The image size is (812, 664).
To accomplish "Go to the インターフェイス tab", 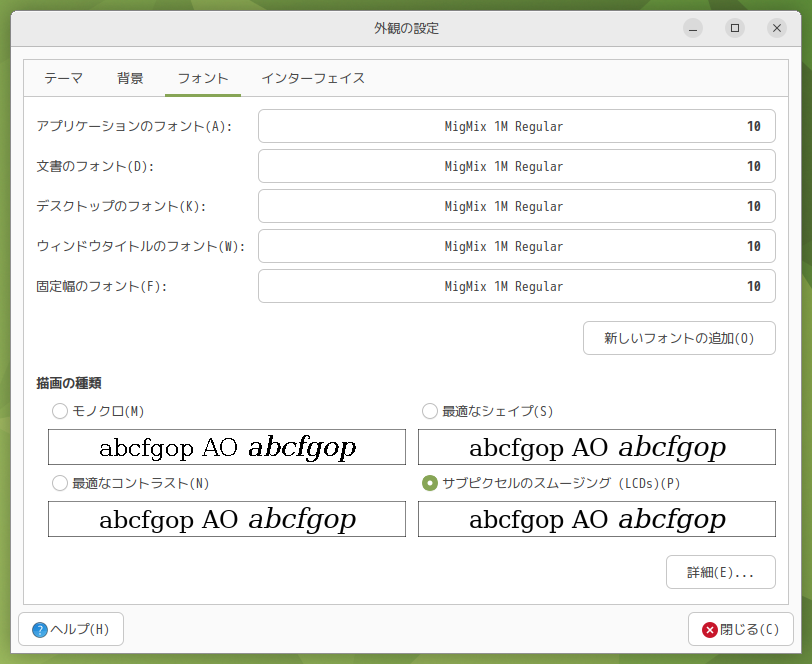I will coord(313,78).
